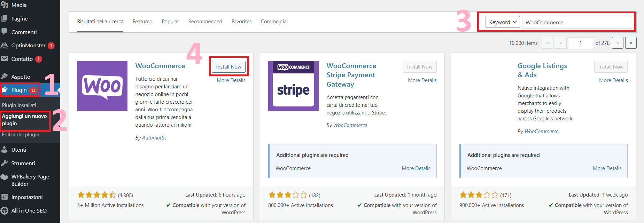Click the Contatto notification badge
644x223 pixels.
pos(39,59)
